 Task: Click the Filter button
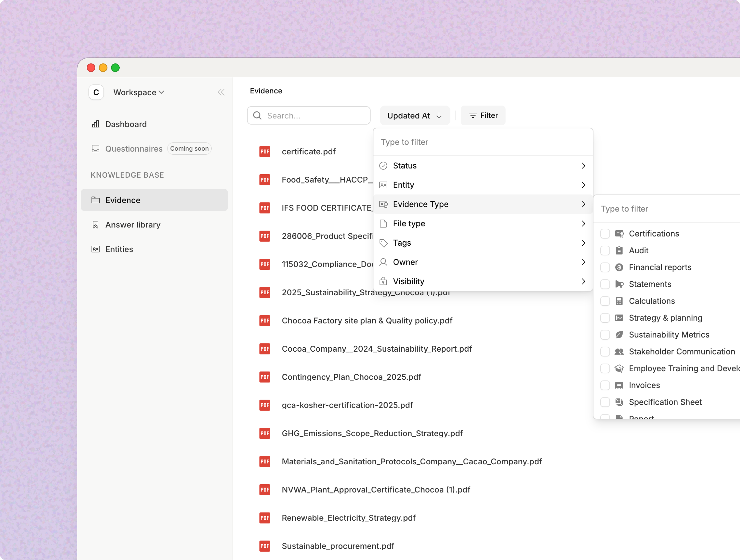[x=483, y=116]
